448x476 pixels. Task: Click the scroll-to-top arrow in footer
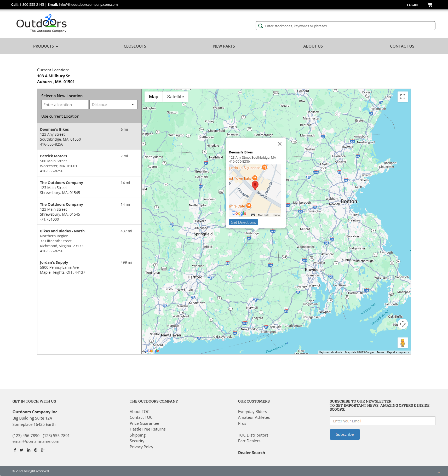439,472
